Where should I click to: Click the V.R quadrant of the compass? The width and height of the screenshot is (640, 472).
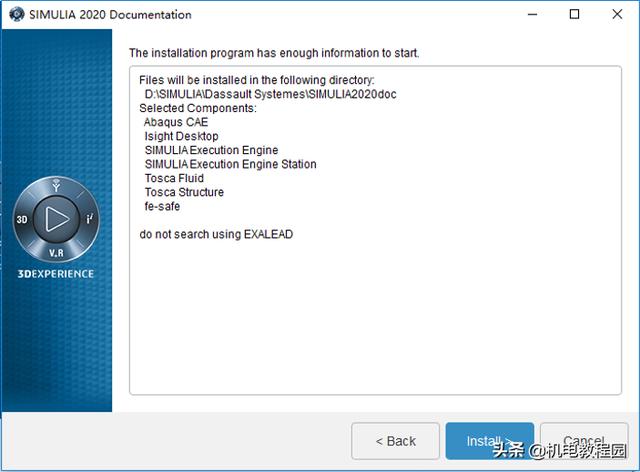pyautogui.click(x=56, y=253)
